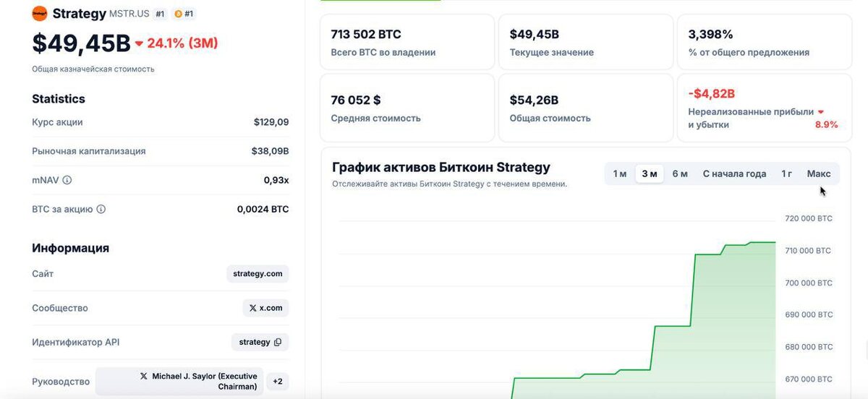Open the strategy.com website link
This screenshot has width=868, height=399.
tap(258, 274)
